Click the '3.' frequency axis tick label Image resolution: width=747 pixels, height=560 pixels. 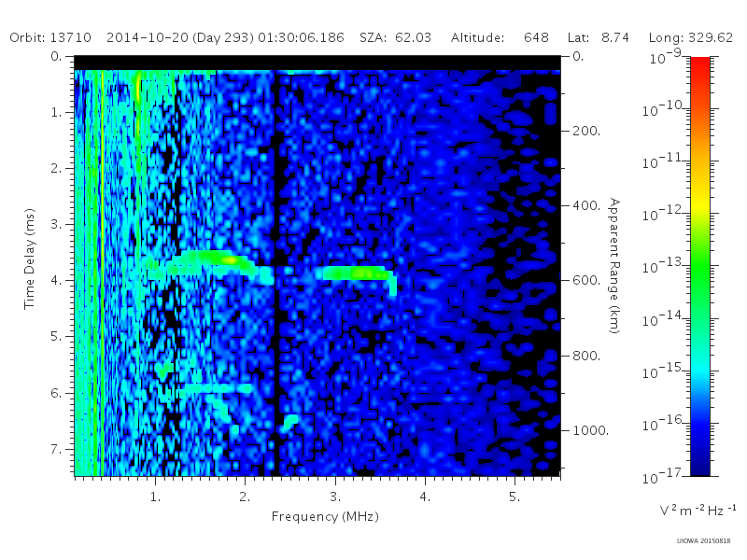coord(335,497)
